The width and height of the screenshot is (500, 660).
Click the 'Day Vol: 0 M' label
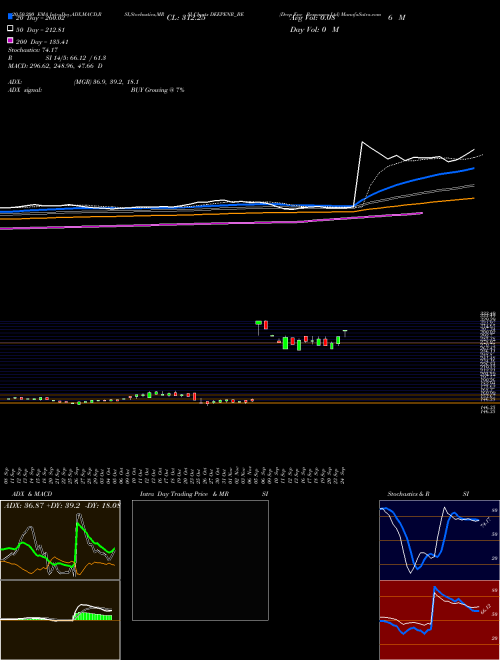(x=314, y=29)
